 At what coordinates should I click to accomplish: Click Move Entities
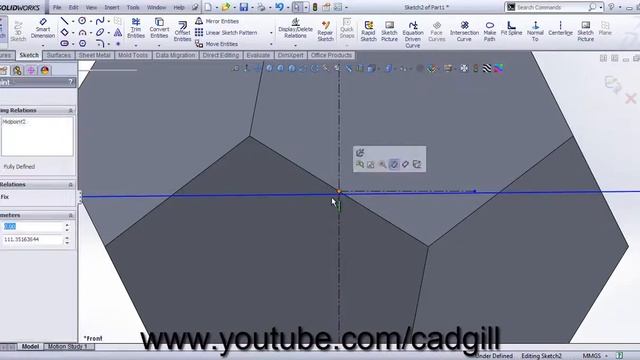[217, 44]
